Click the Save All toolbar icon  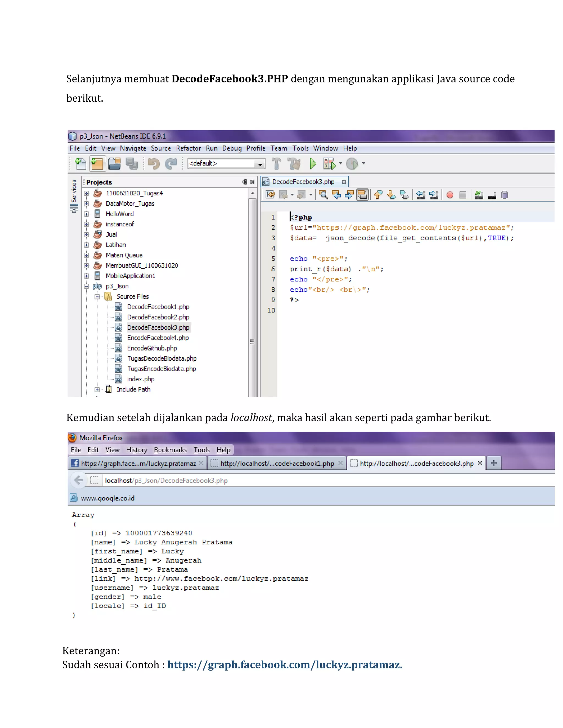[132, 164]
